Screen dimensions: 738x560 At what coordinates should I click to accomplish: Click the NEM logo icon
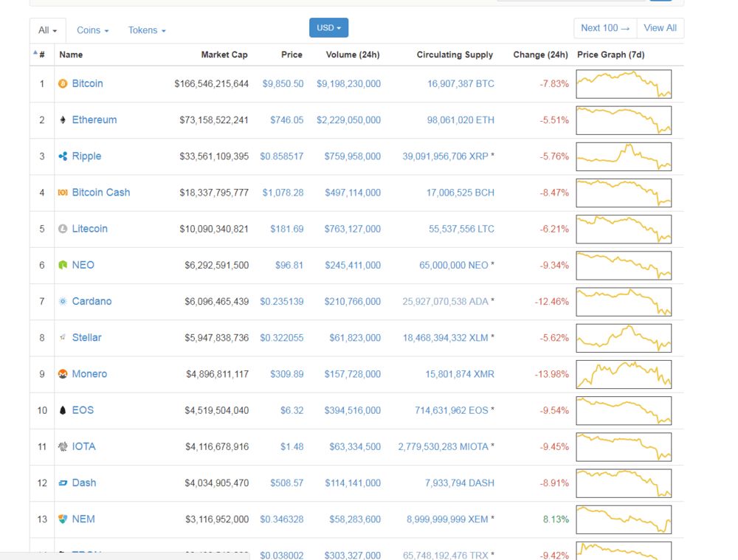[63, 519]
